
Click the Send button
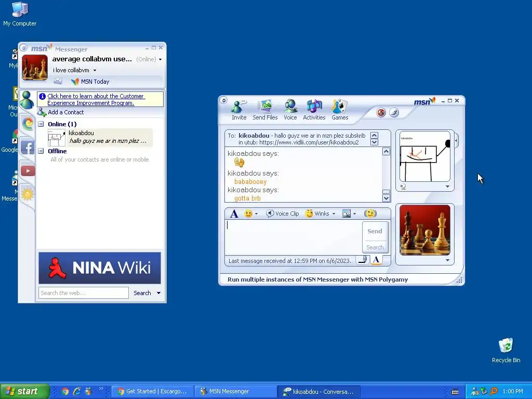tap(375, 231)
